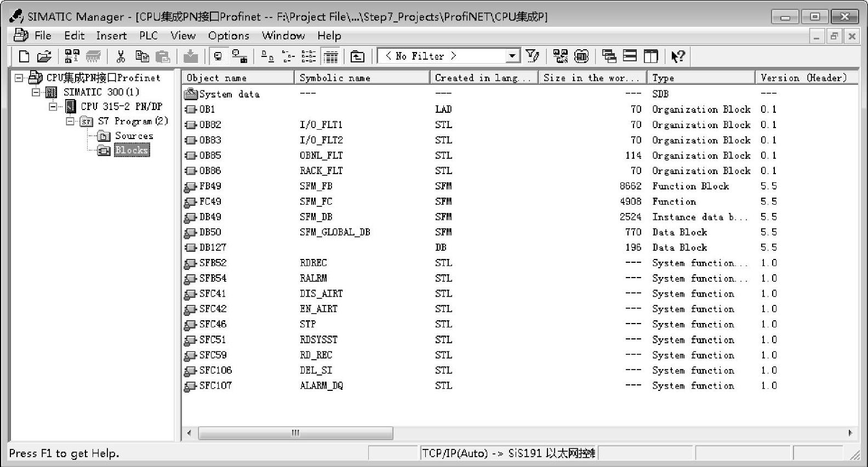Collapse the SIMATIC 300(1) tree node
This screenshot has width=868, height=467.
coord(36,92)
